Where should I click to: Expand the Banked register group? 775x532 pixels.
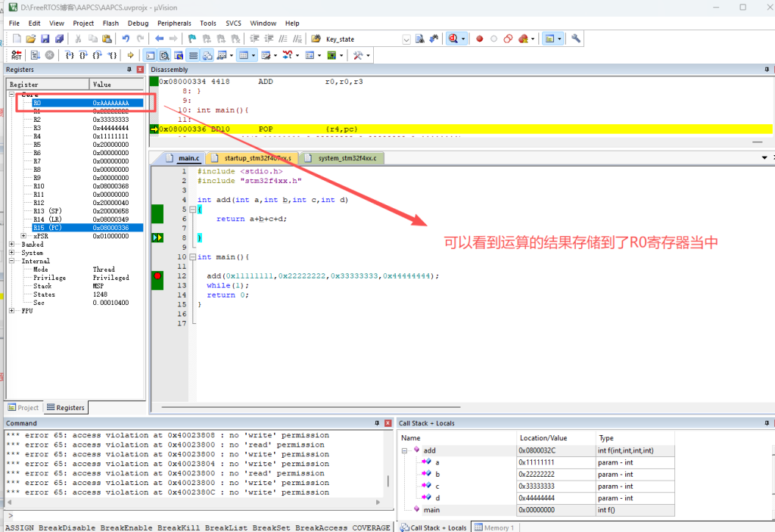(11, 244)
